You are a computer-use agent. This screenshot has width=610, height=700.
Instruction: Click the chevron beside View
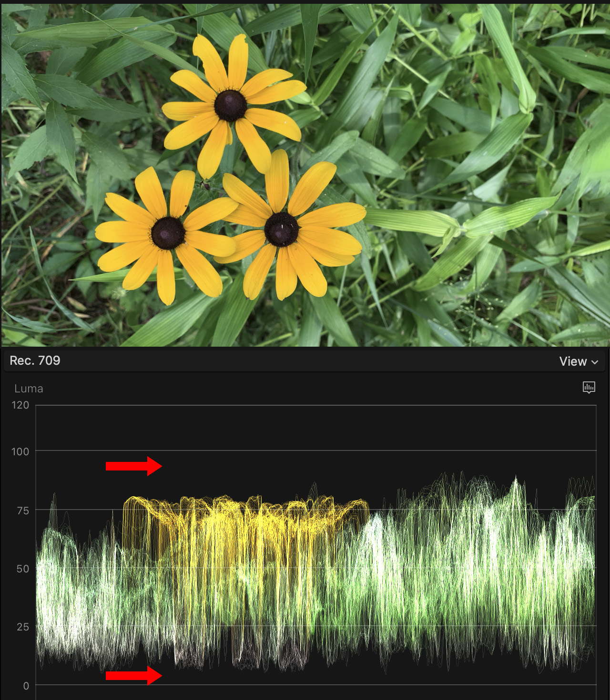595,362
